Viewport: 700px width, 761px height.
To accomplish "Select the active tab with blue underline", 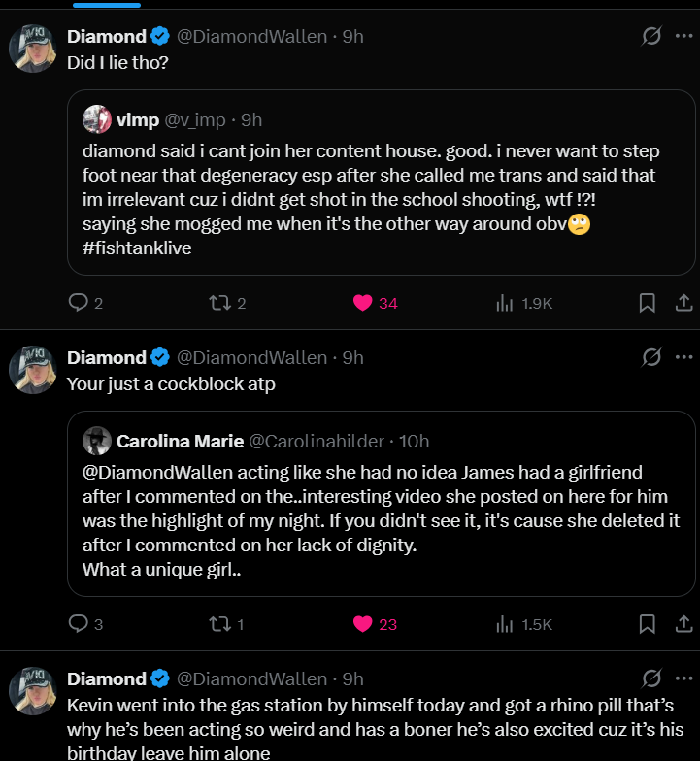I will point(107,4).
